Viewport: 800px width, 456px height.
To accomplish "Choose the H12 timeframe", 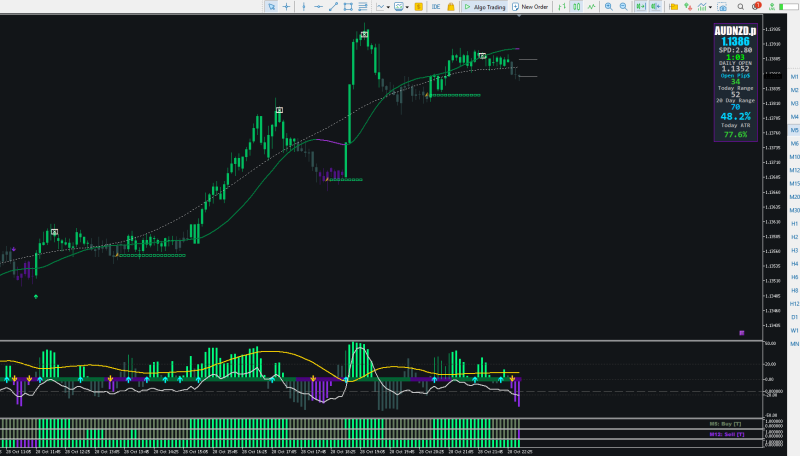I will coord(794,304).
